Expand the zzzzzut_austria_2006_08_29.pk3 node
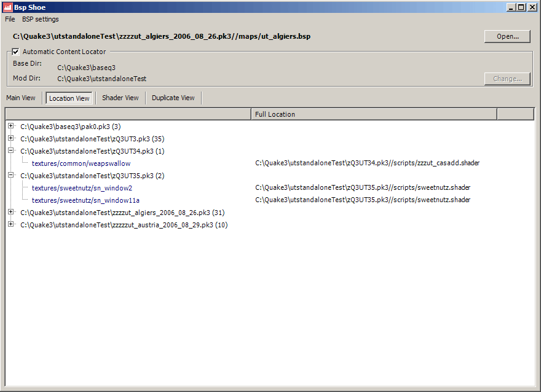Viewport: 541px width, 392px height. pos(11,224)
